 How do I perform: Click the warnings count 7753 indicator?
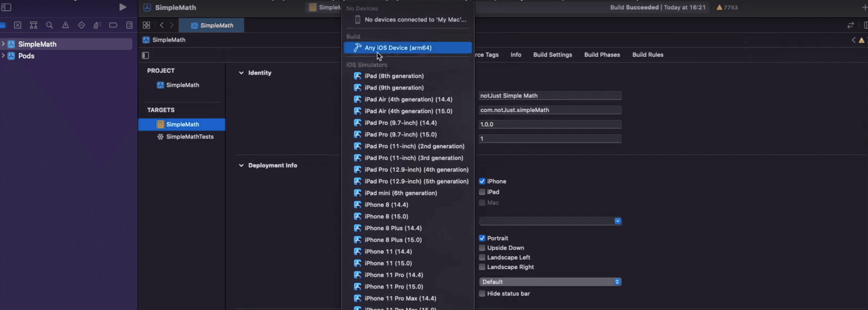727,7
